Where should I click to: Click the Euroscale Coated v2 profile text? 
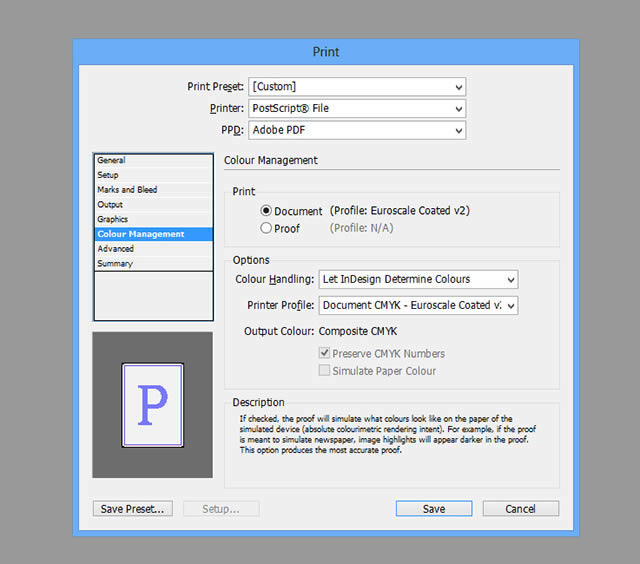(400, 211)
